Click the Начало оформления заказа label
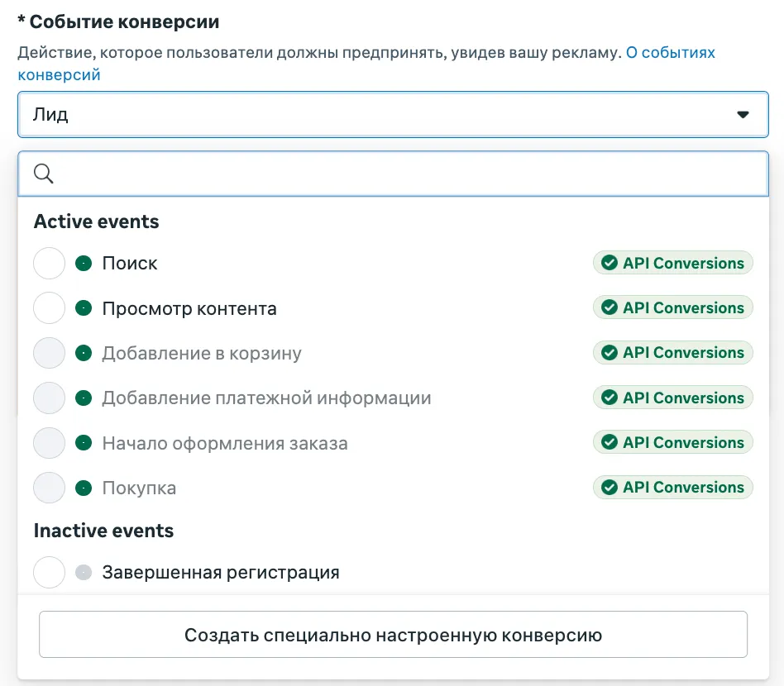The width and height of the screenshot is (784, 686). [224, 443]
